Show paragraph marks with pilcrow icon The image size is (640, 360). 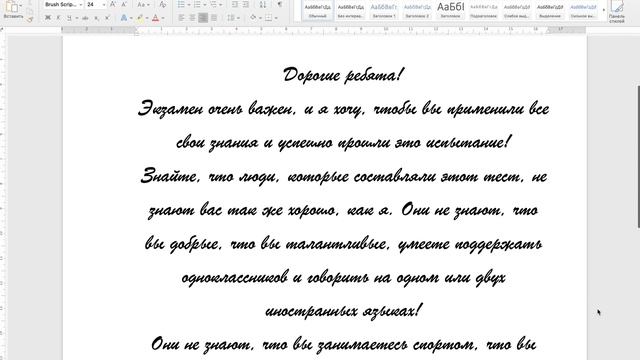(280, 4)
